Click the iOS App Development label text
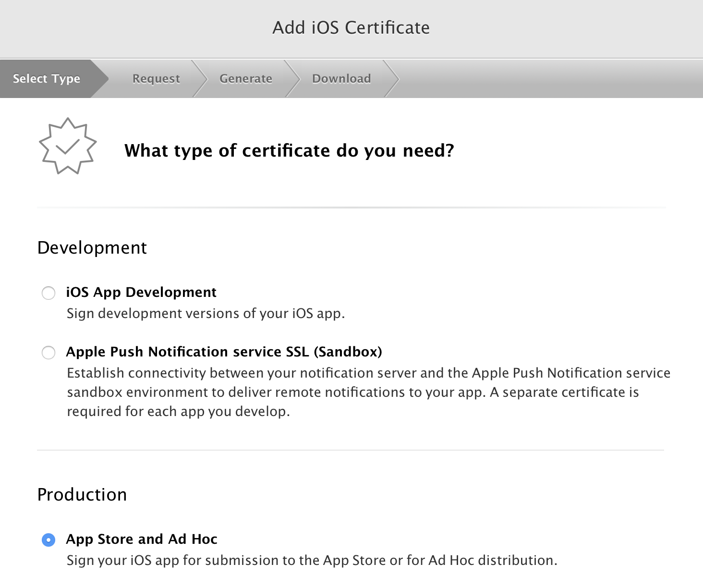Image resolution: width=703 pixels, height=588 pixels. point(141,293)
